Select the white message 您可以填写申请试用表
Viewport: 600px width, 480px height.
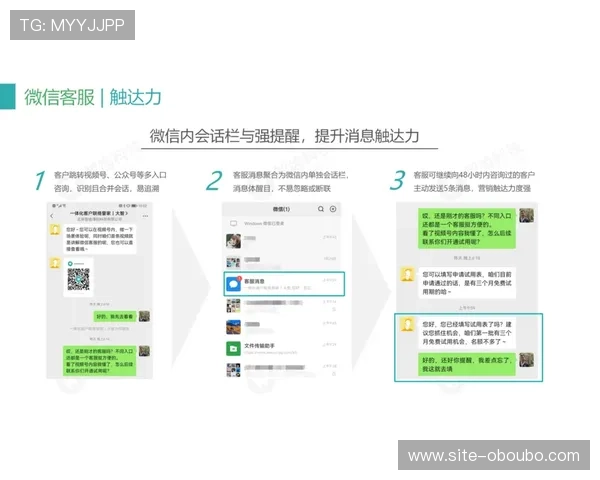point(467,283)
